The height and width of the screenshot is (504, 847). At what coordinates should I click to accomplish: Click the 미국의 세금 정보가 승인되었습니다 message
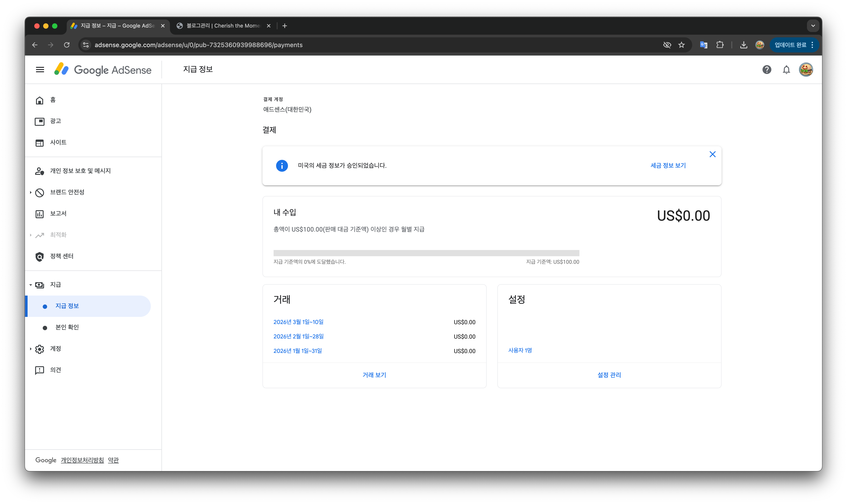(342, 166)
